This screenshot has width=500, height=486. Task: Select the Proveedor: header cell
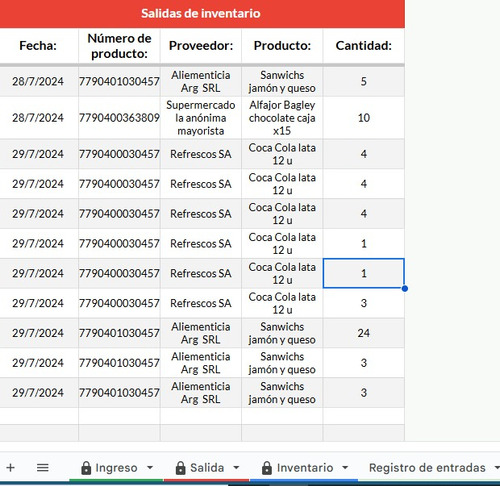[x=201, y=46]
